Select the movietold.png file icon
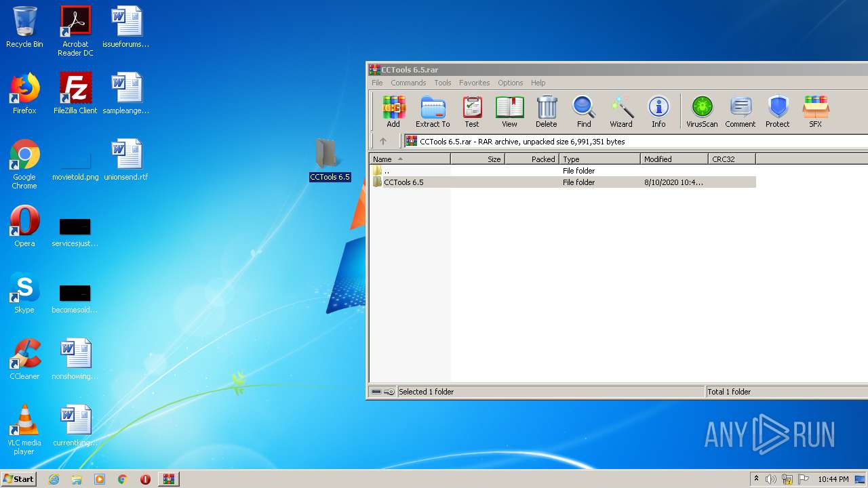This screenshot has width=868, height=488. (75, 165)
